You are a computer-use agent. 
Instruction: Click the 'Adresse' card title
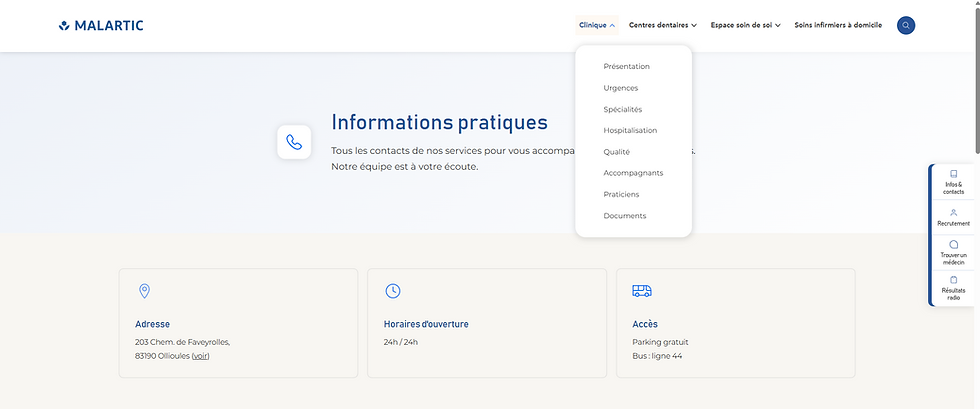[152, 325]
